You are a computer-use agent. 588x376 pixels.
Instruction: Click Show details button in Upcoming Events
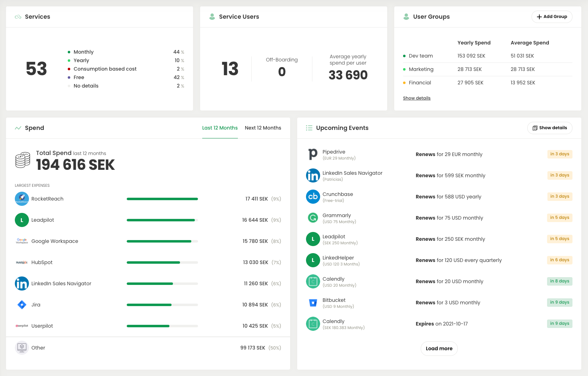click(x=550, y=128)
